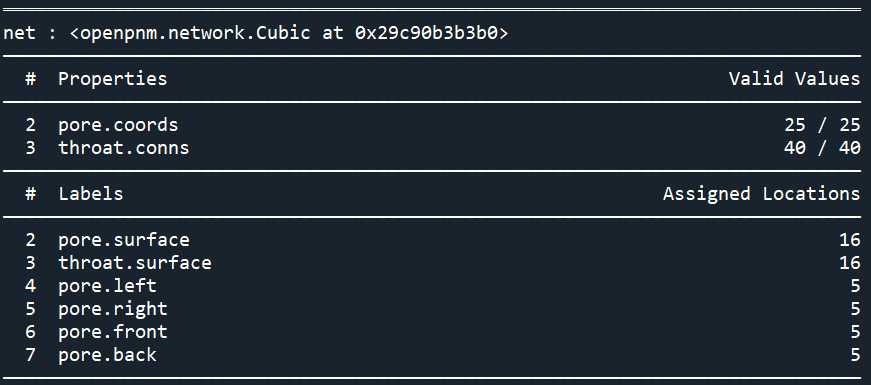Click the Labels column heading
This screenshot has height=385, width=871.
tap(91, 193)
